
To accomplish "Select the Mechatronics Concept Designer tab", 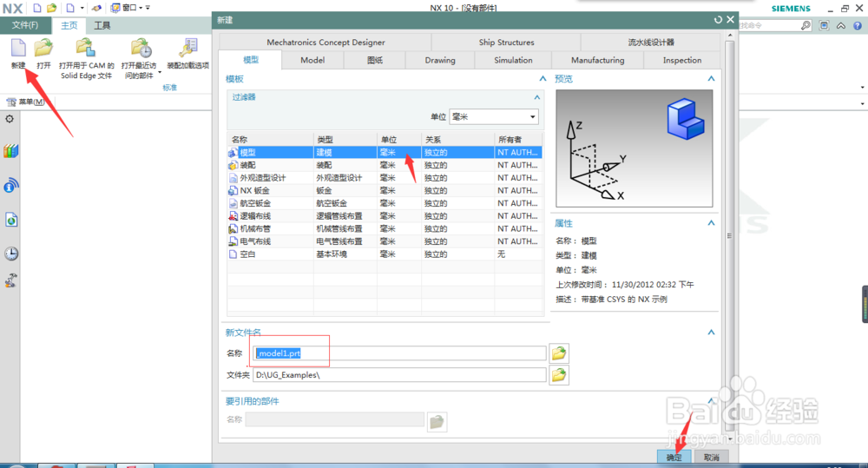I will (x=325, y=42).
